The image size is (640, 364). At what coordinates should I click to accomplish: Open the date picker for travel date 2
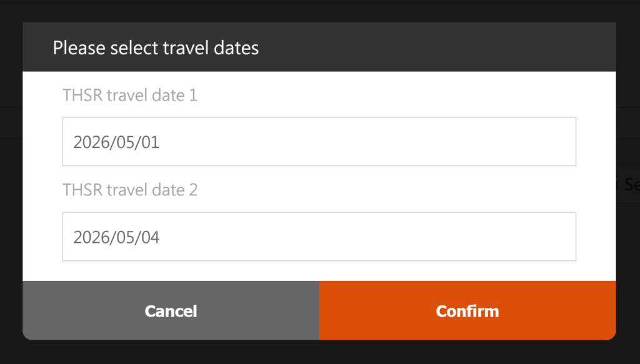coord(319,237)
